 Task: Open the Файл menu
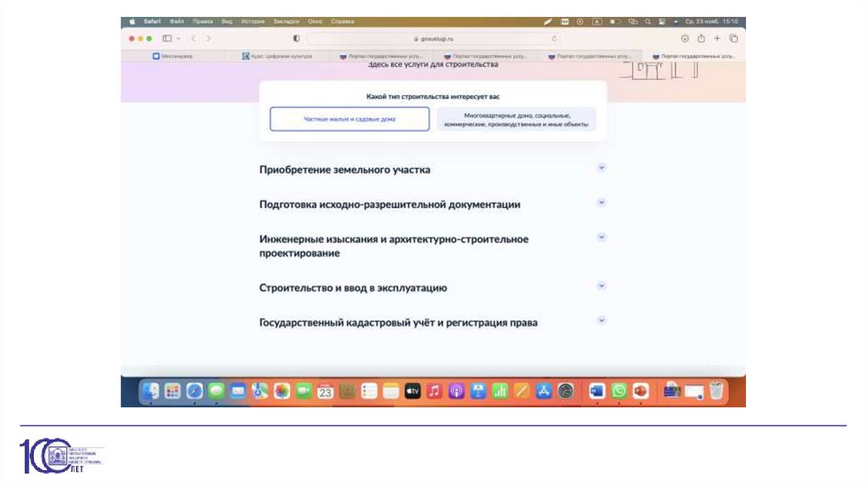click(176, 21)
